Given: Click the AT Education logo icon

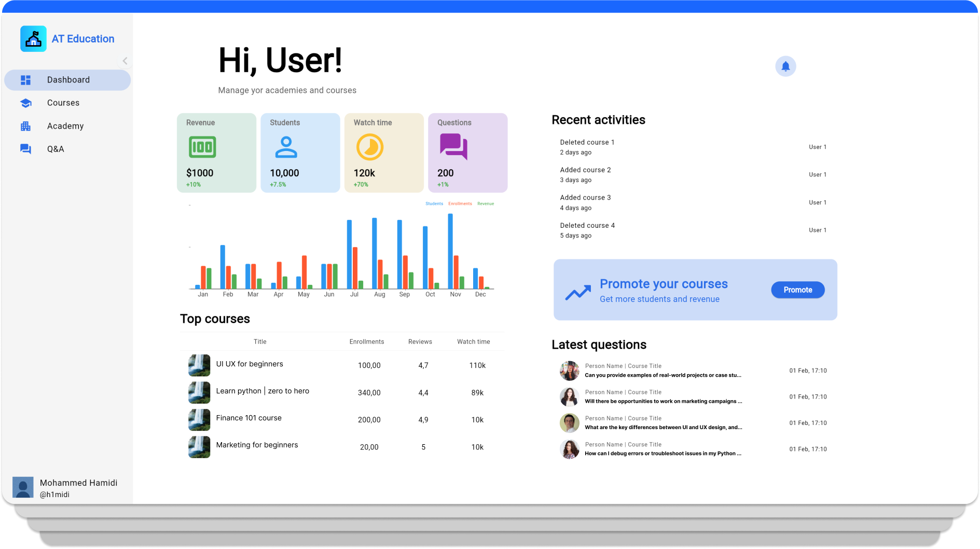Looking at the screenshot, I should [33, 39].
